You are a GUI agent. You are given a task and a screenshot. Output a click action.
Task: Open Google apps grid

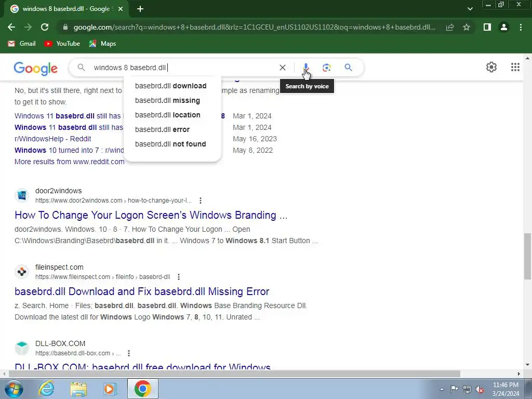tap(515, 67)
